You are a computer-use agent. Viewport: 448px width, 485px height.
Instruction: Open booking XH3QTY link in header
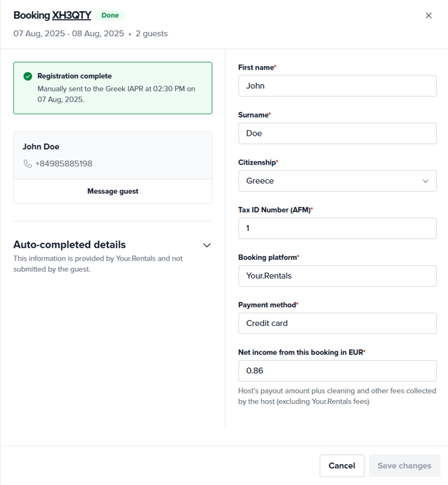(x=72, y=15)
